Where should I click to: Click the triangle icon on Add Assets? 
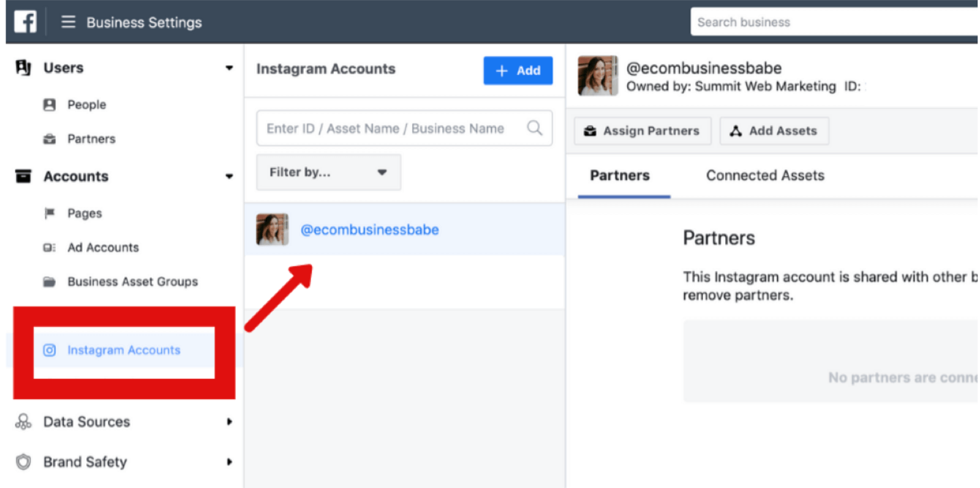pyautogui.click(x=736, y=131)
